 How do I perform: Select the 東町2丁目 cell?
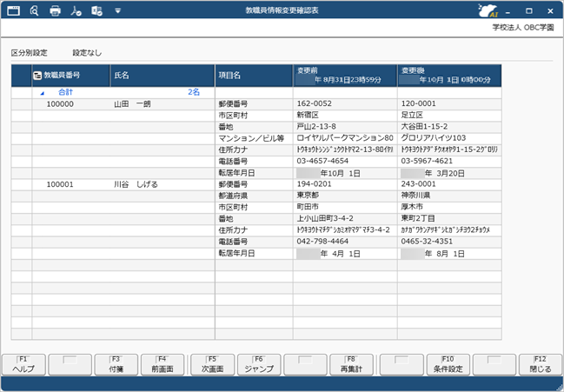pos(449,219)
